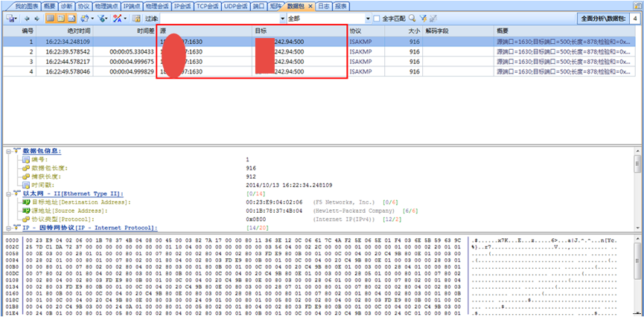Click the next packet arrow icon
This screenshot has height=317, width=644.
point(38,19)
